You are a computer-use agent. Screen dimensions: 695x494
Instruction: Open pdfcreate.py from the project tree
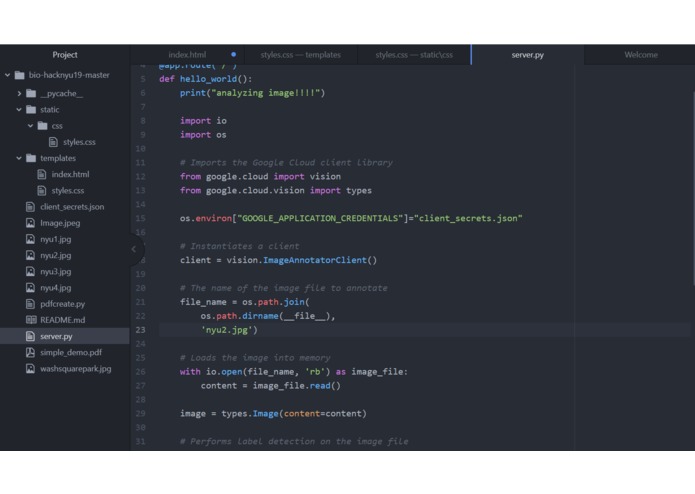[x=62, y=304]
